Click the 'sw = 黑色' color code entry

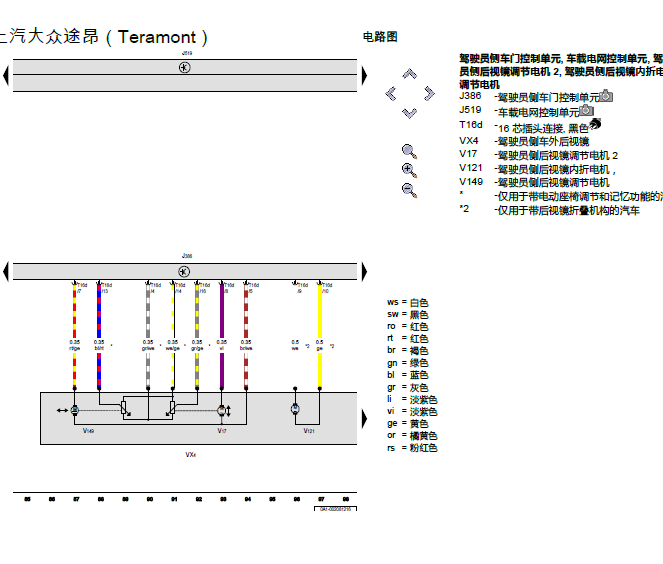(408, 314)
